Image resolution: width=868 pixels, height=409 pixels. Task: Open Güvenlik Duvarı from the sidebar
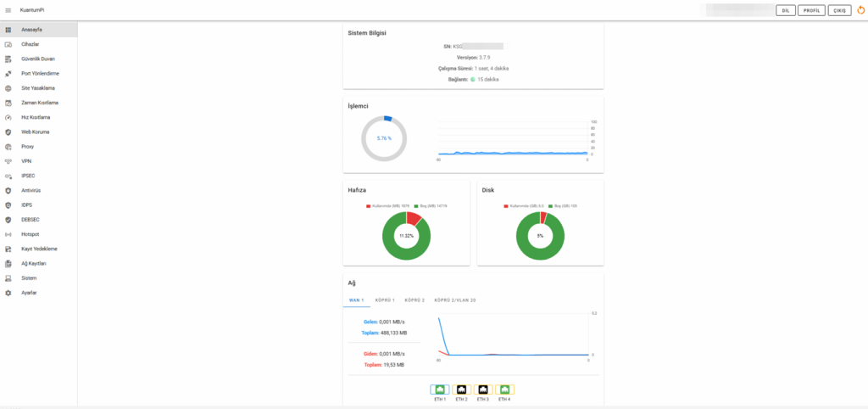pos(38,59)
